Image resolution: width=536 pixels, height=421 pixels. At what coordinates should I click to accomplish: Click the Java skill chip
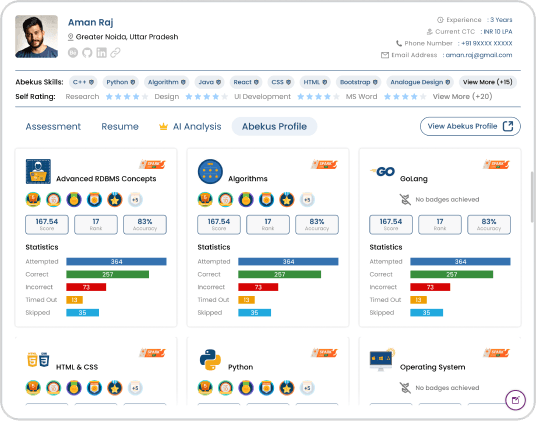coord(210,82)
